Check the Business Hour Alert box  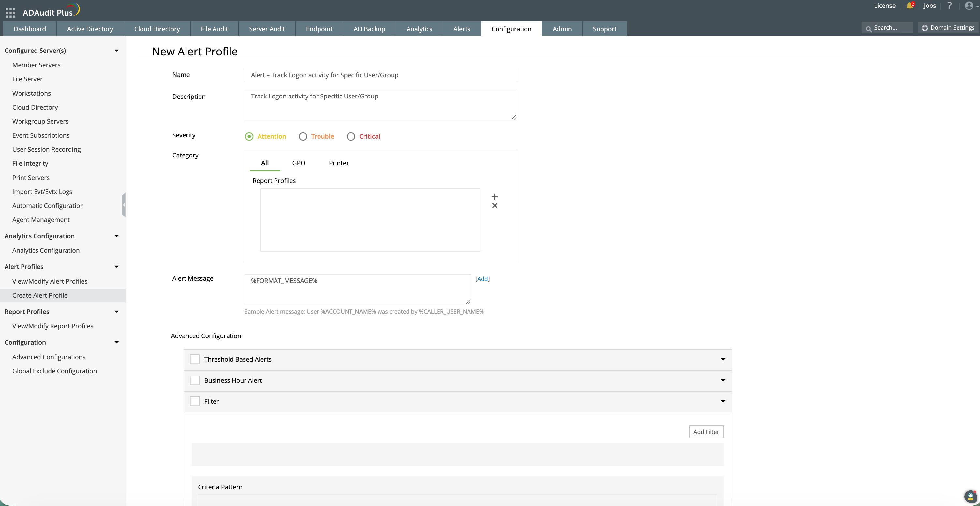pyautogui.click(x=195, y=380)
